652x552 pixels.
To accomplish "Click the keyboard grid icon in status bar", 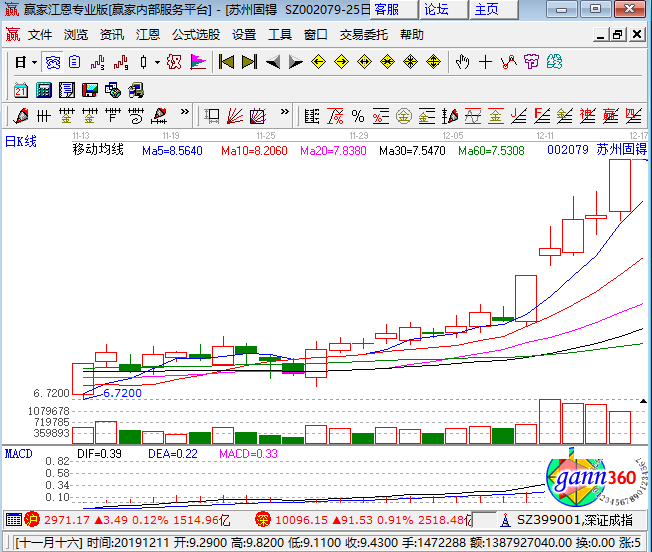I will [13, 520].
